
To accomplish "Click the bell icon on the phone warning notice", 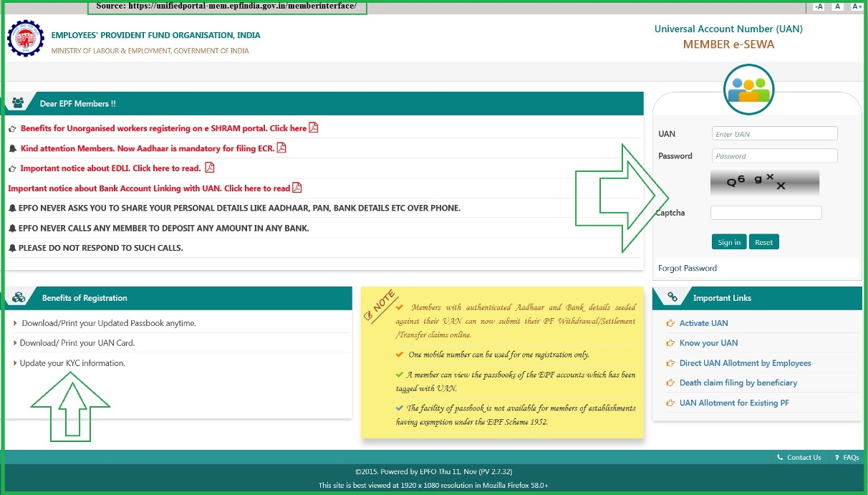I will point(12,208).
